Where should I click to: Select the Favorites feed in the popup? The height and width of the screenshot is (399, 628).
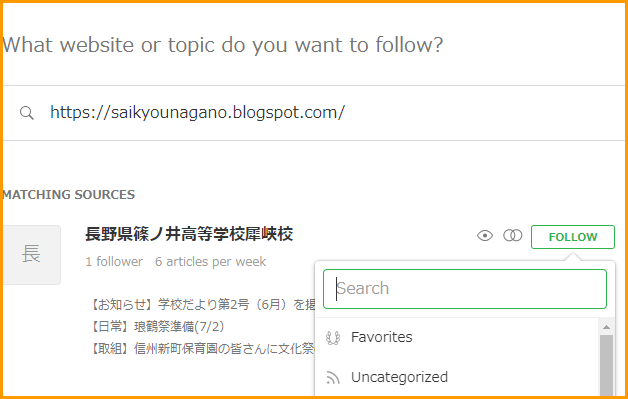(x=457, y=337)
